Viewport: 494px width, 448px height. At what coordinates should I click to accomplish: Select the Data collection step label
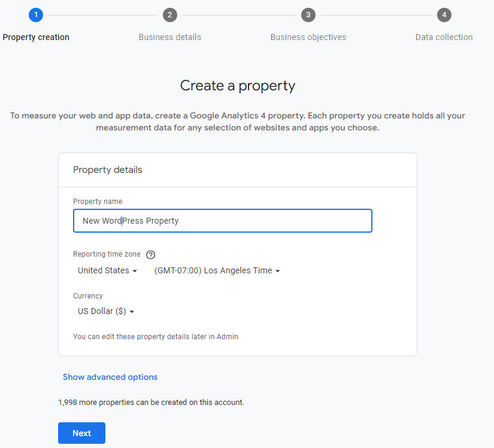(444, 36)
